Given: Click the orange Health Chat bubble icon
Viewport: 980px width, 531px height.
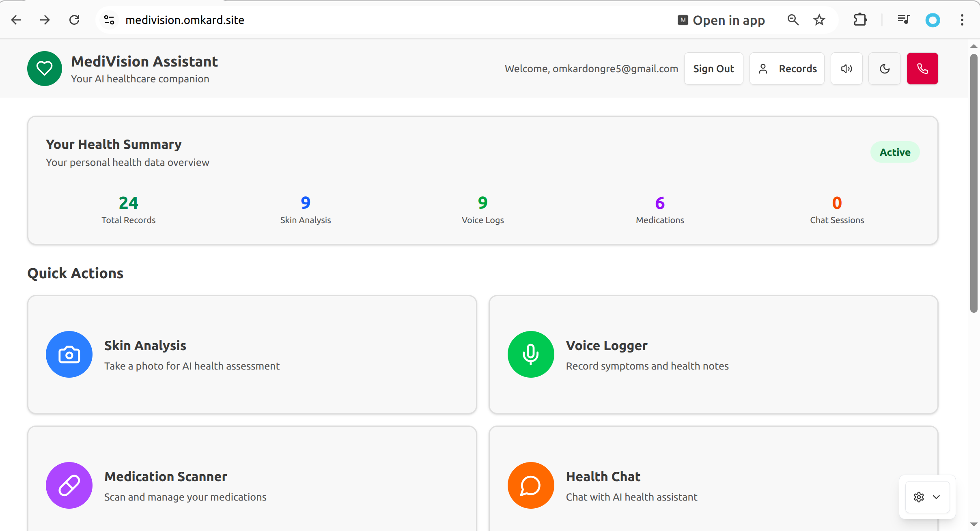Looking at the screenshot, I should (530, 485).
